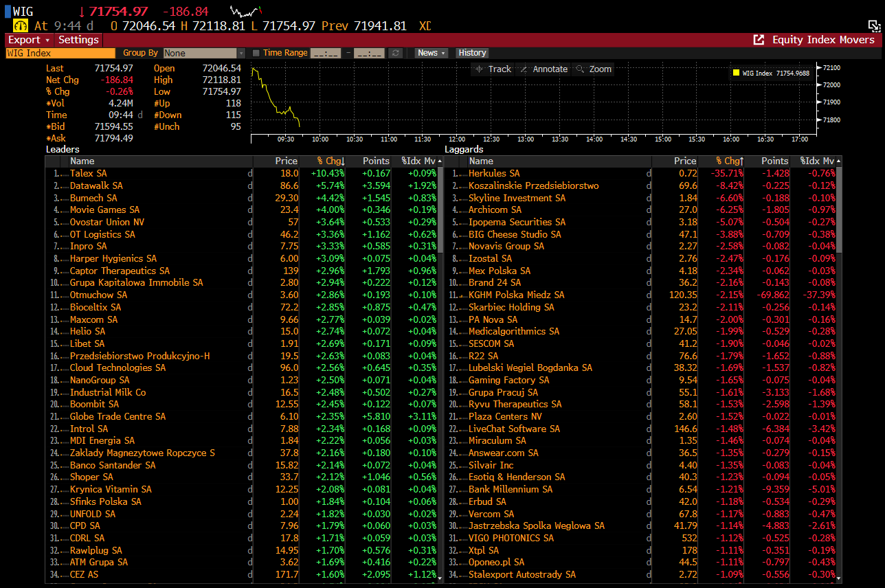Expand the News dropdown
Screen dimensions: 885x588
[x=431, y=53]
